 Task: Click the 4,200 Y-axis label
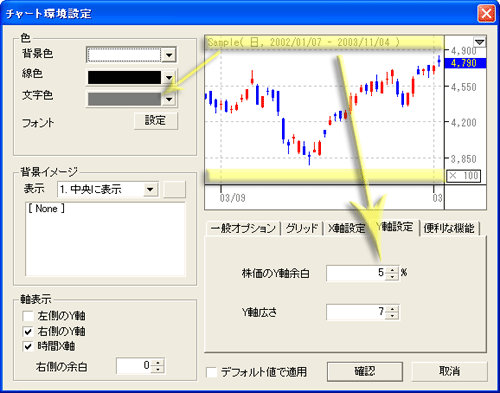coord(464,123)
